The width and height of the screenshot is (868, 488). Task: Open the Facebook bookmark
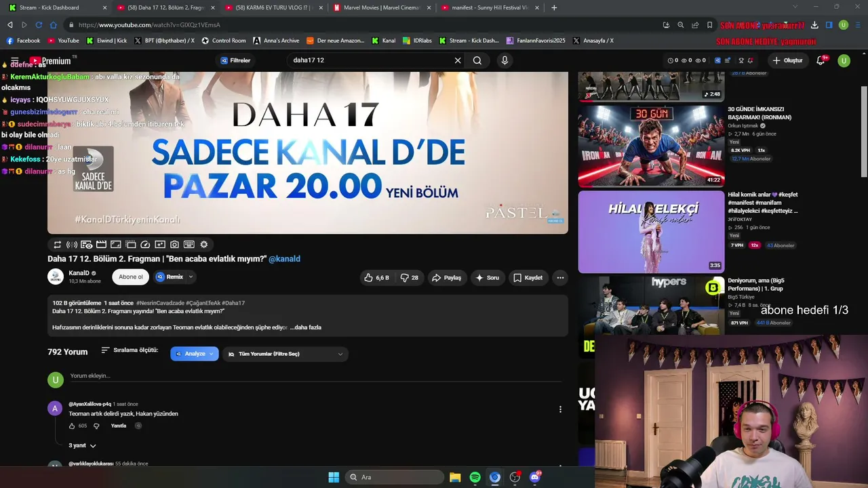23,41
